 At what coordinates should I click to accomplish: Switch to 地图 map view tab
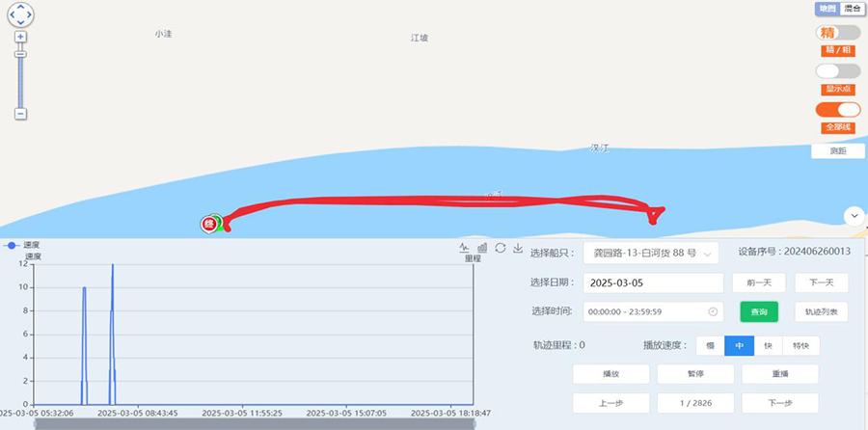[827, 9]
